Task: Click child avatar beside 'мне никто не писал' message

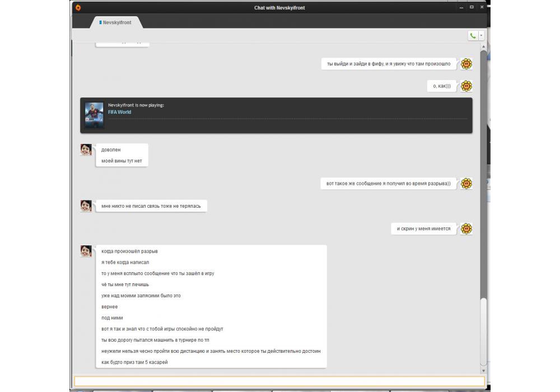Action: [86, 206]
